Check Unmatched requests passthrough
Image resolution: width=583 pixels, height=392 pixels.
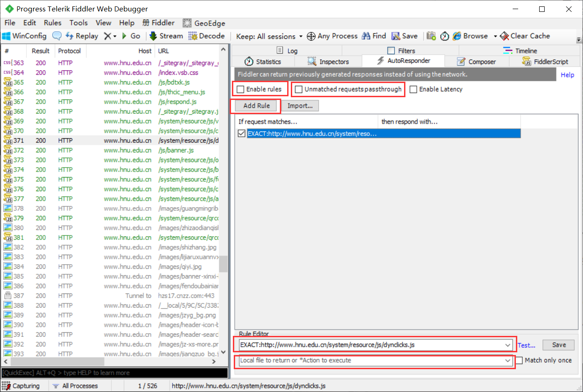299,89
